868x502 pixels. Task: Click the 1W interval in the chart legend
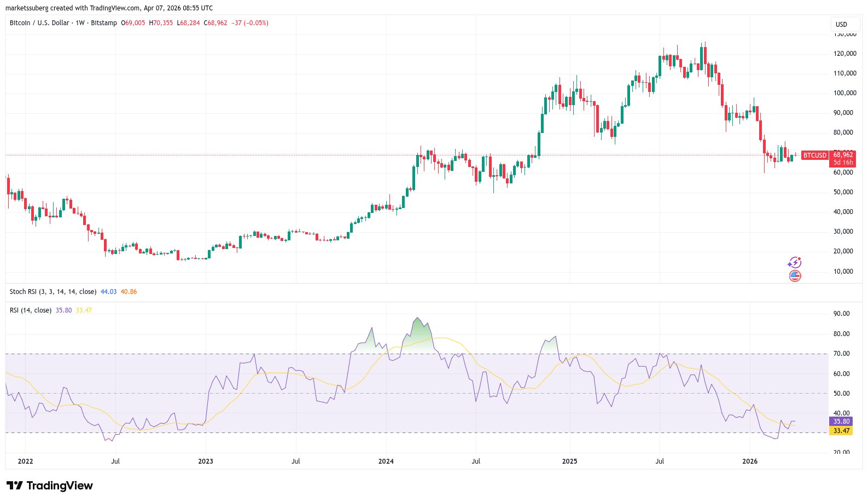80,23
